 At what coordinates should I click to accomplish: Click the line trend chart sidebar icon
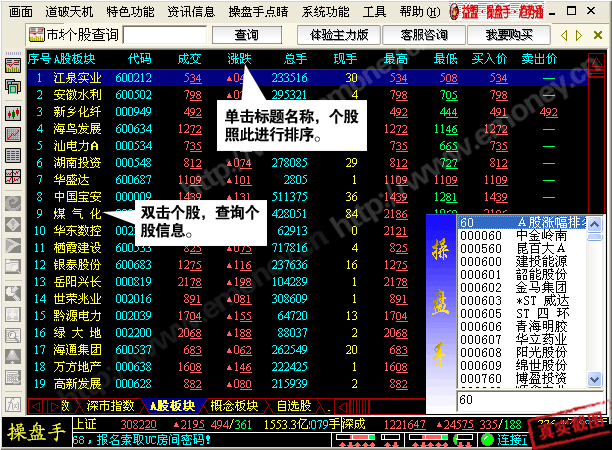14,133
